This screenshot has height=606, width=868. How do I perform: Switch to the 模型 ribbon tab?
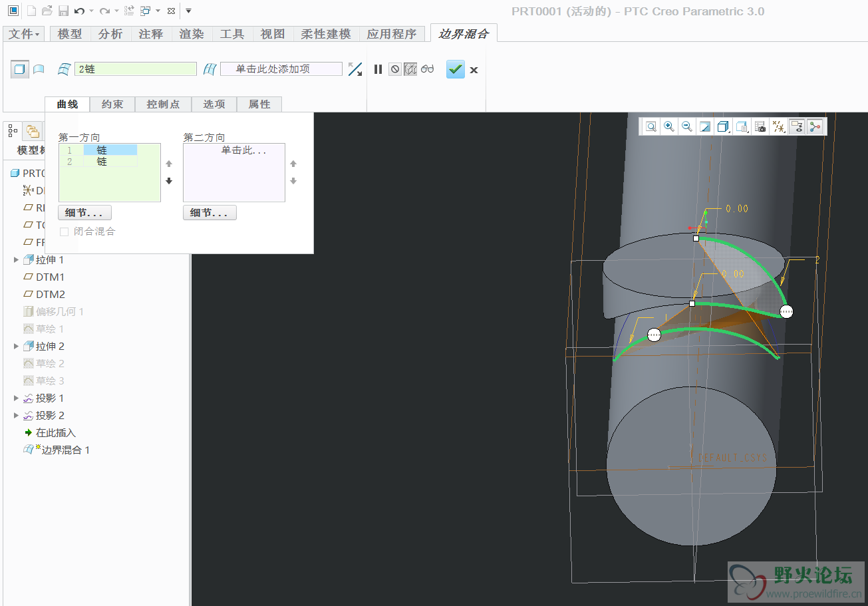click(x=70, y=33)
